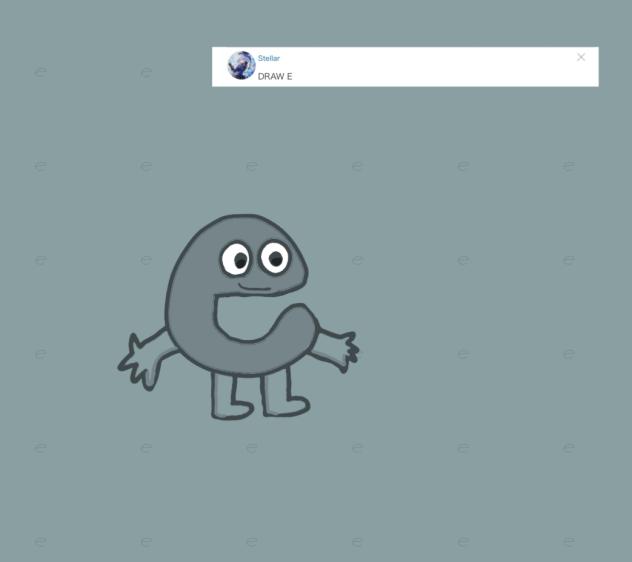Click the black pupil of the left eye
This screenshot has height=562, width=632.
pyautogui.click(x=240, y=262)
